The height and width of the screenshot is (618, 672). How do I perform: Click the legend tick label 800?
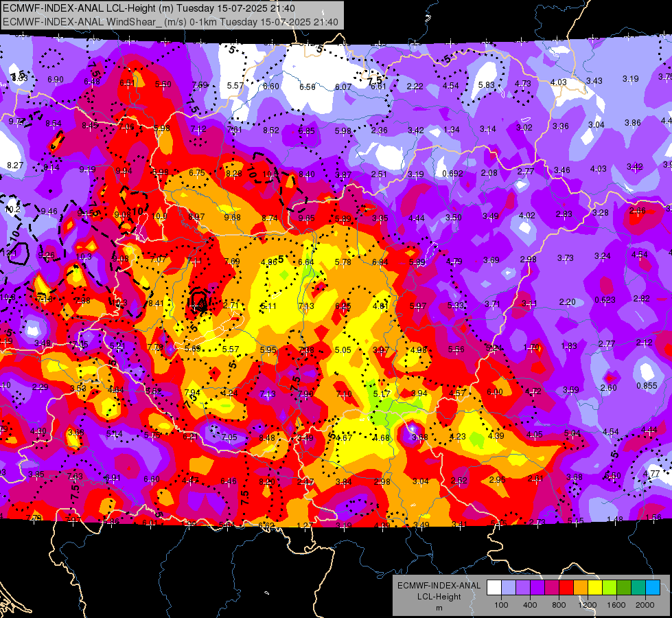pyautogui.click(x=559, y=605)
